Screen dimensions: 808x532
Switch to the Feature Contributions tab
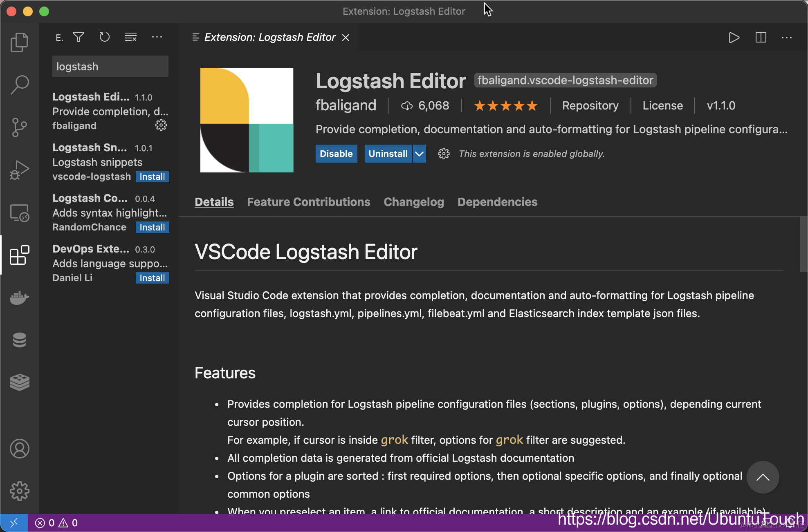[x=308, y=202]
